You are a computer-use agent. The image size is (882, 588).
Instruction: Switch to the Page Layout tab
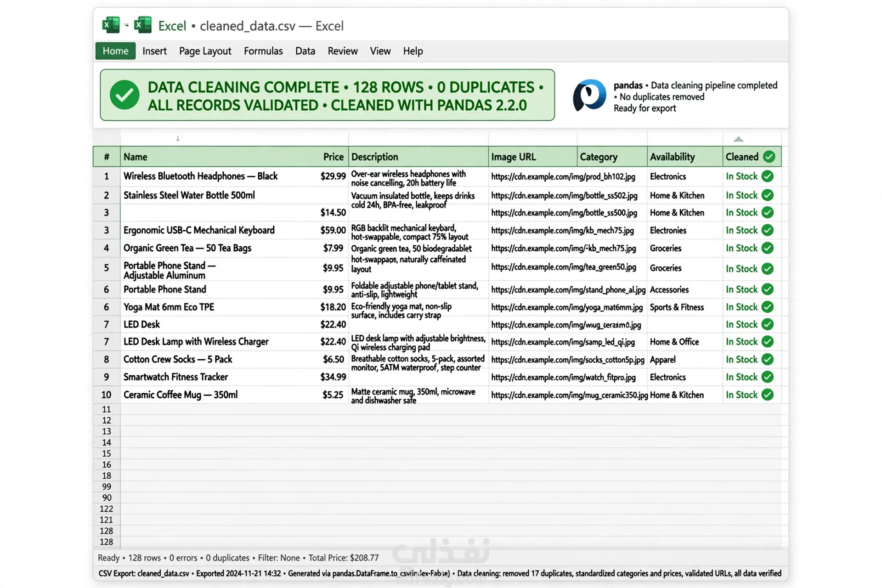click(205, 51)
